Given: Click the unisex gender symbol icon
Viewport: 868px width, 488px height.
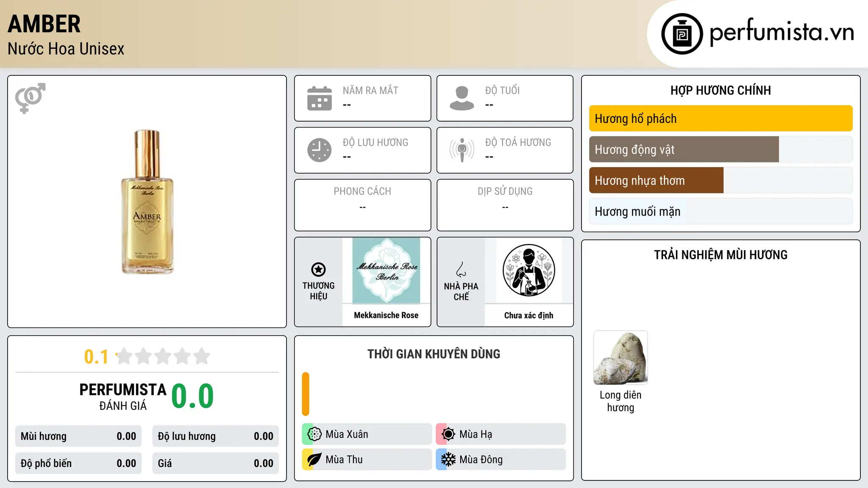Looking at the screenshot, I should [30, 98].
